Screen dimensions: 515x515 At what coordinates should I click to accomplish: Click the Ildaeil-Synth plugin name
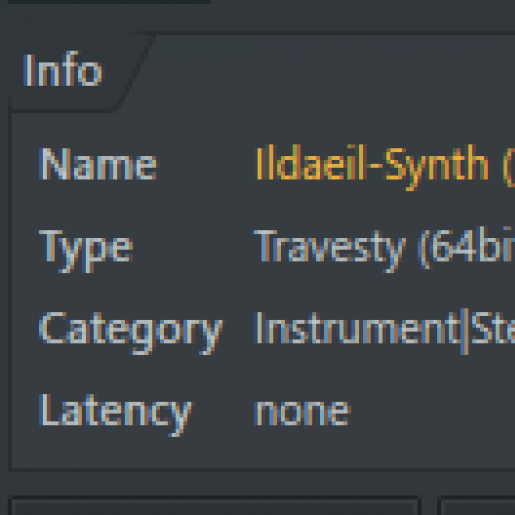coord(372,165)
